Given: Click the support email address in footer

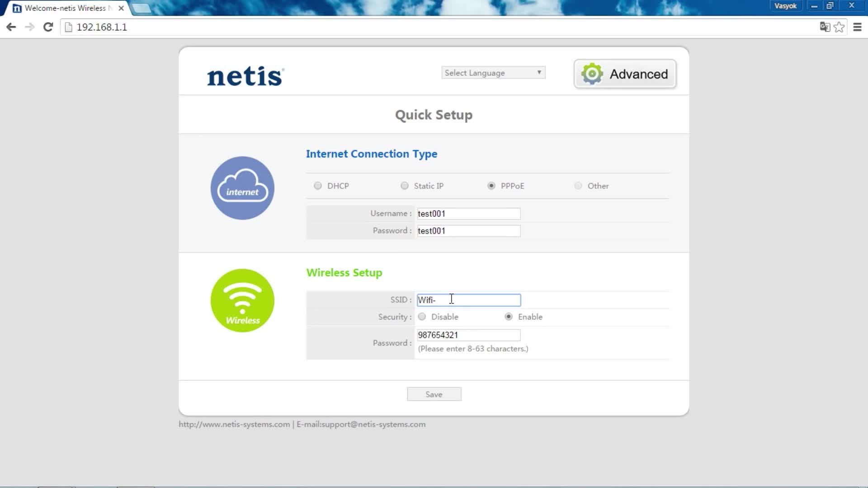Looking at the screenshot, I should 373,424.
